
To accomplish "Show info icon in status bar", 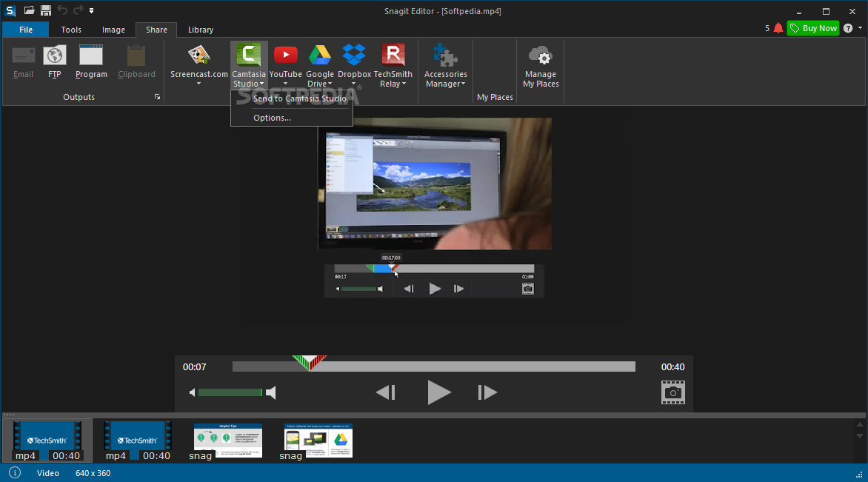I will pyautogui.click(x=15, y=472).
